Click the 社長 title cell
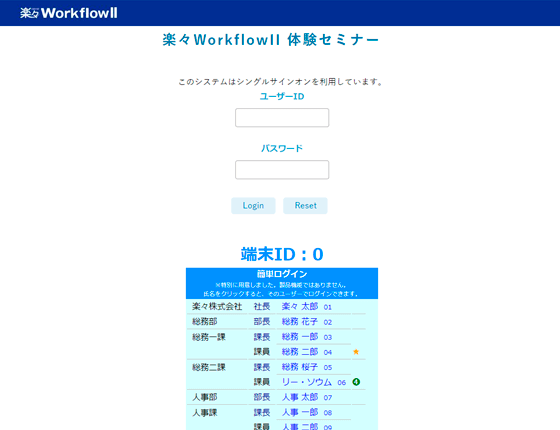 (x=261, y=306)
